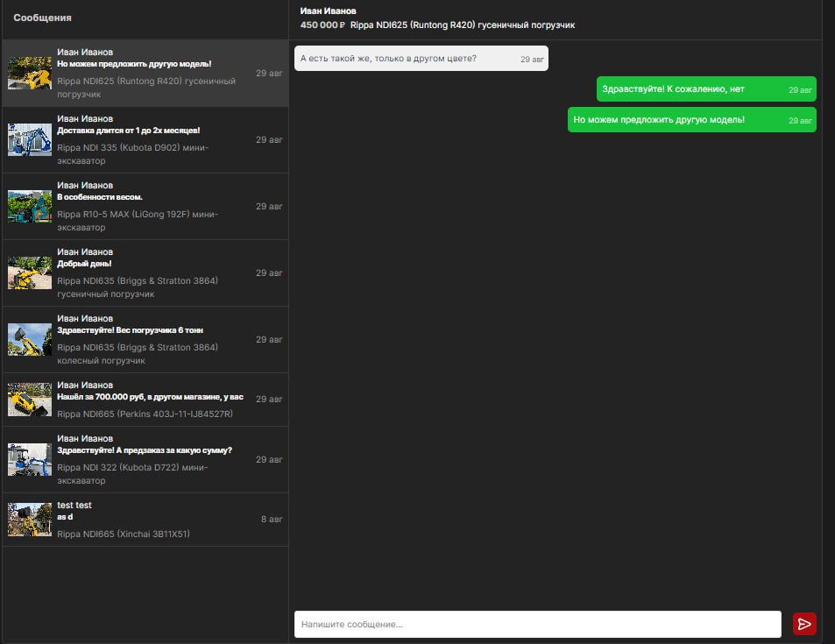
Task: Click the red send message button
Action: 803,624
